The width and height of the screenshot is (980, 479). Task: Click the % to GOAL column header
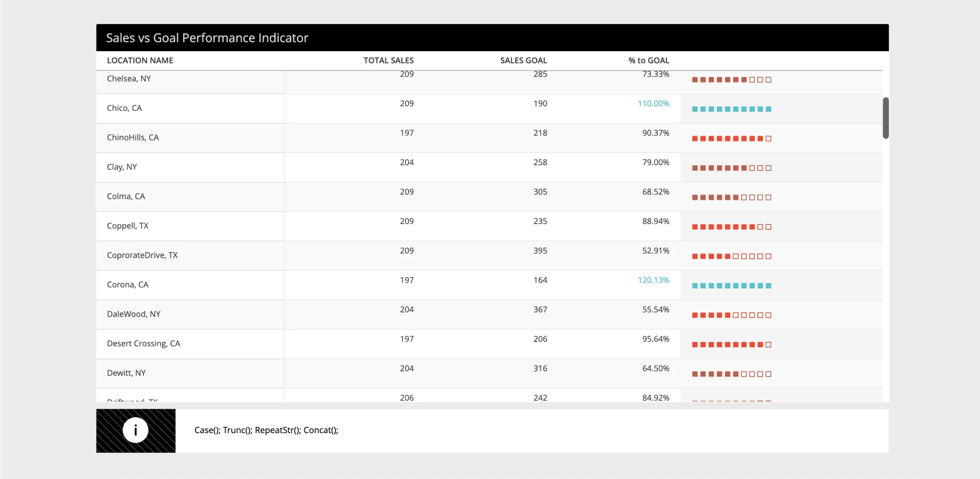[x=648, y=60]
